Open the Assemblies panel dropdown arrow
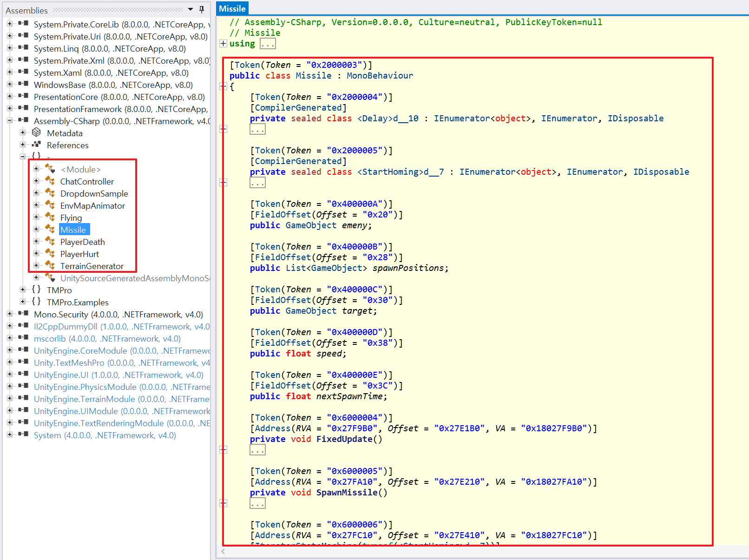749x560 pixels. 191,9
